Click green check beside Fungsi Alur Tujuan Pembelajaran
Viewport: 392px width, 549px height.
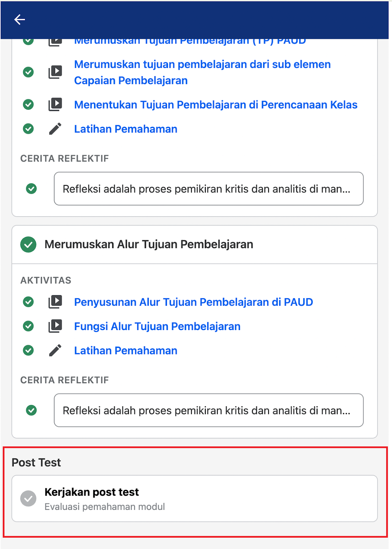28,326
